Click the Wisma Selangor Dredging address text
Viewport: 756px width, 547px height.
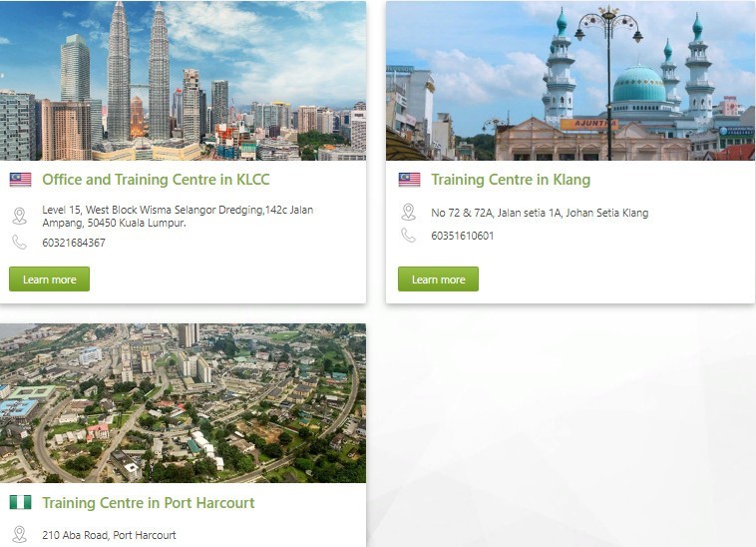178,216
